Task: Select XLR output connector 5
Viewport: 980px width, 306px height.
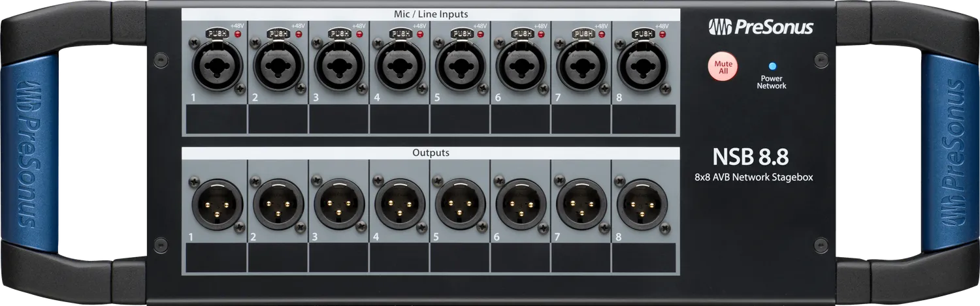Action: (461, 204)
